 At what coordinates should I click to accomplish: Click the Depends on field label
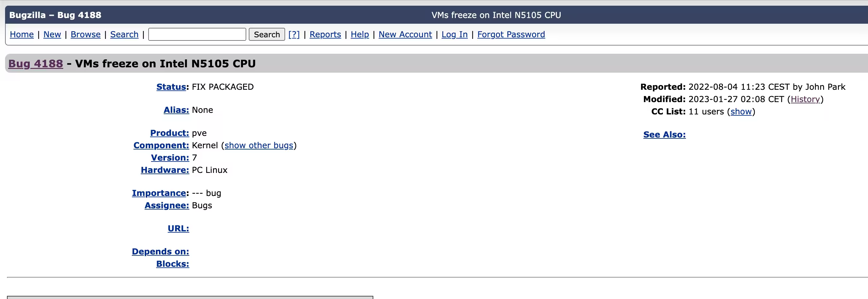click(x=160, y=252)
